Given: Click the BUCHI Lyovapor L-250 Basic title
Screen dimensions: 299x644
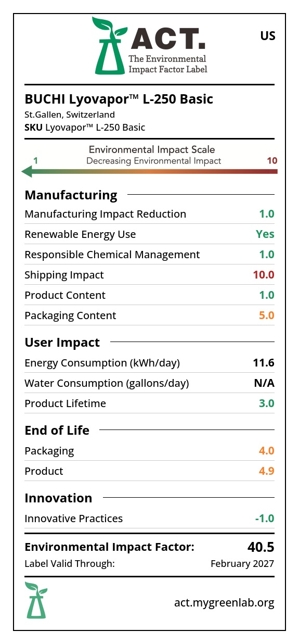Looking at the screenshot, I should [119, 99].
